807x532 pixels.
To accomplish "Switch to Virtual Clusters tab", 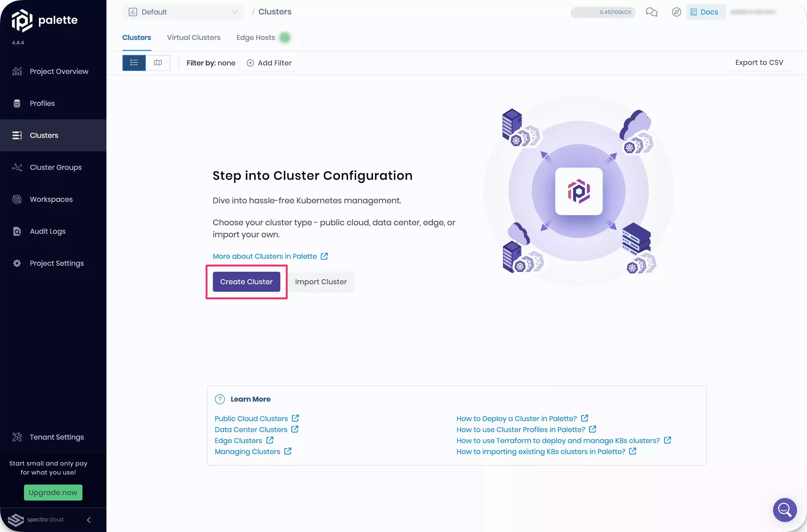I will 194,37.
